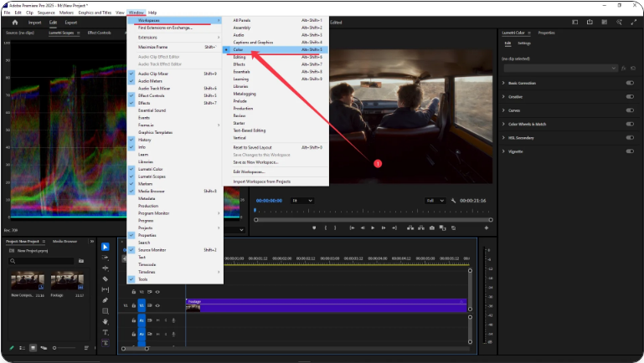Click the Home icon in header bar
Viewport: 644px width, 363px height.
pyautogui.click(x=16, y=23)
